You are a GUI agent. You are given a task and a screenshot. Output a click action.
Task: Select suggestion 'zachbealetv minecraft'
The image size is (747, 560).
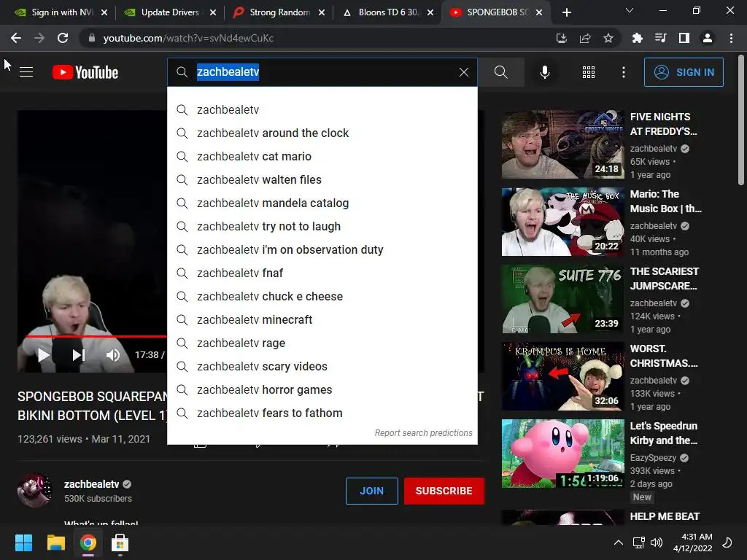click(322, 319)
